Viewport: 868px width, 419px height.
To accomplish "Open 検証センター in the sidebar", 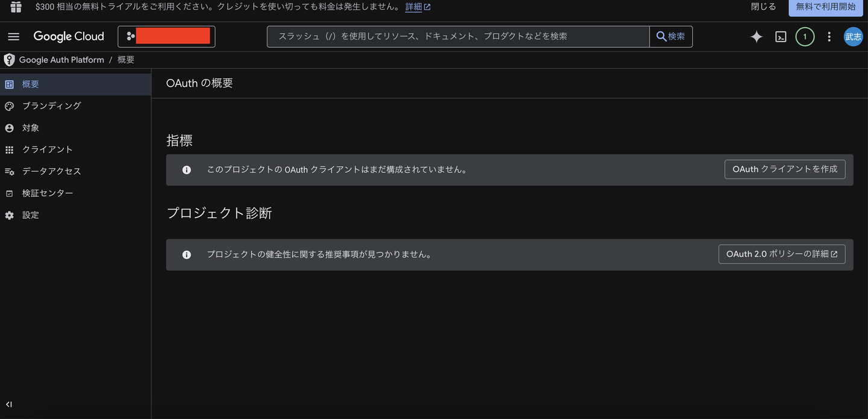I will tap(75, 194).
